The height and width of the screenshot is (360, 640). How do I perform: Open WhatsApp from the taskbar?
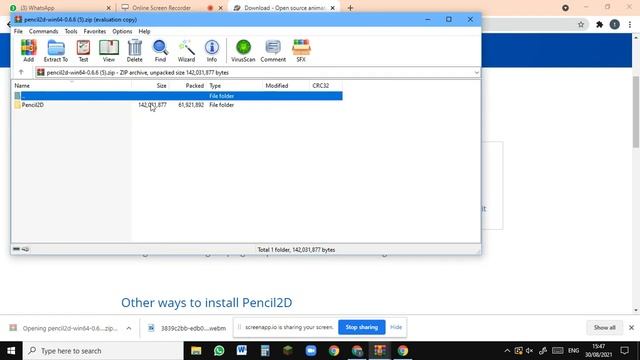pos(219,351)
